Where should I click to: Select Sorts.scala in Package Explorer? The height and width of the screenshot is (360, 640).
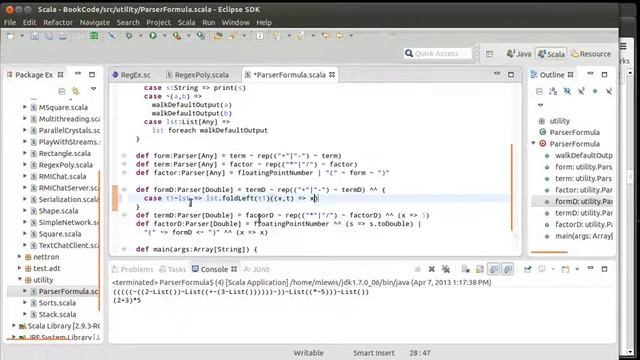[57, 303]
